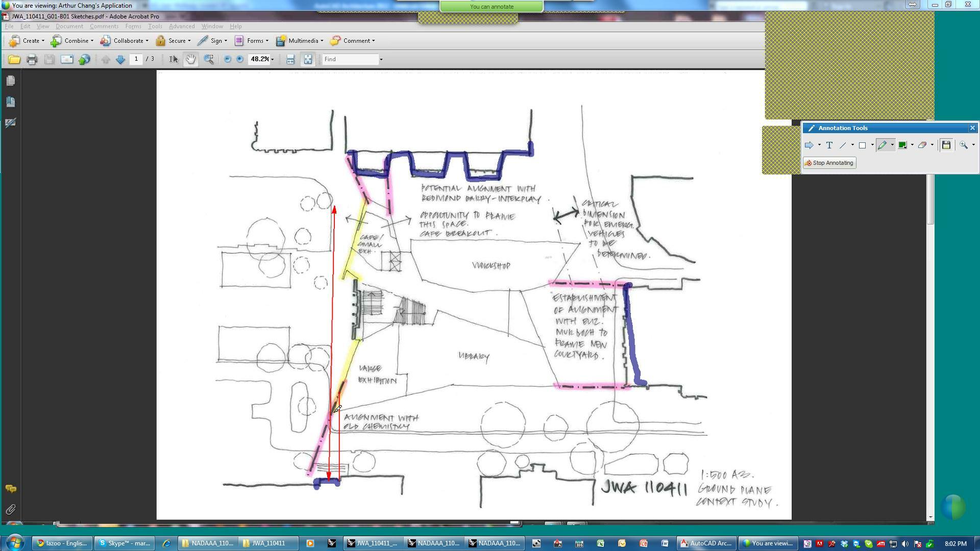The image size is (980, 551).
Task: Save annotations with floppy disk icon
Action: click(x=946, y=145)
